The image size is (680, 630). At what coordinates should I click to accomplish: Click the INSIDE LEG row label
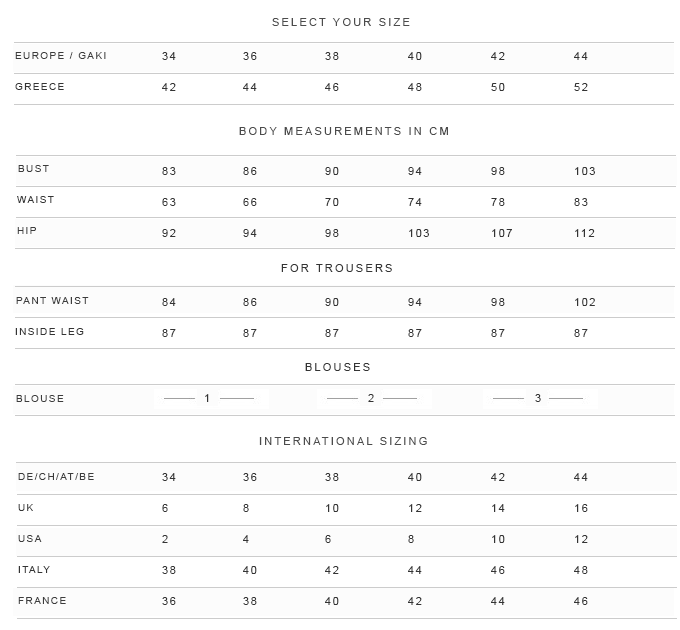pos(49,332)
